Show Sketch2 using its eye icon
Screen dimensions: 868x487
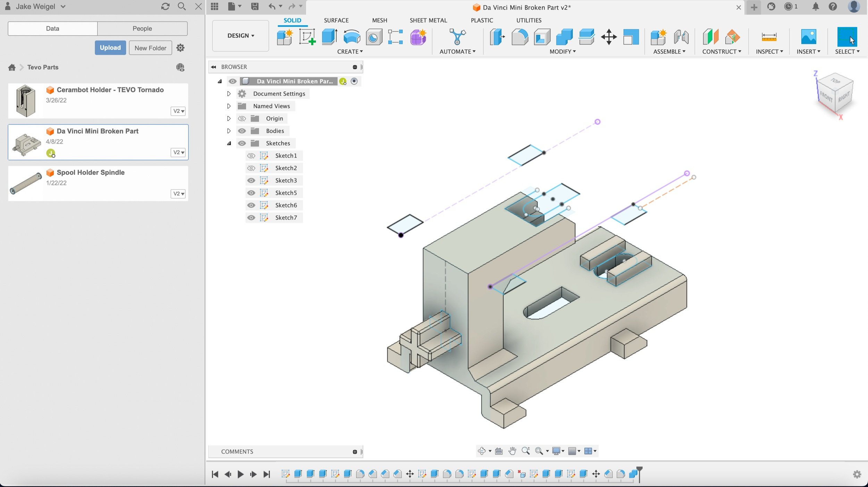coord(251,168)
